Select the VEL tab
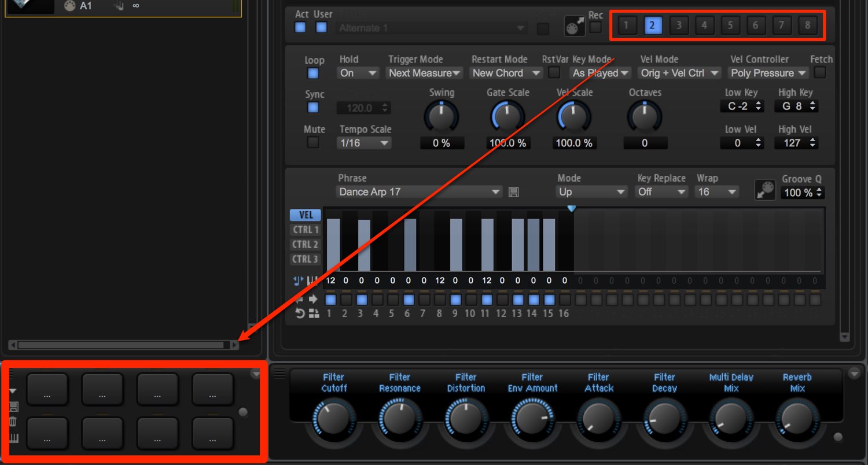 pos(306,215)
